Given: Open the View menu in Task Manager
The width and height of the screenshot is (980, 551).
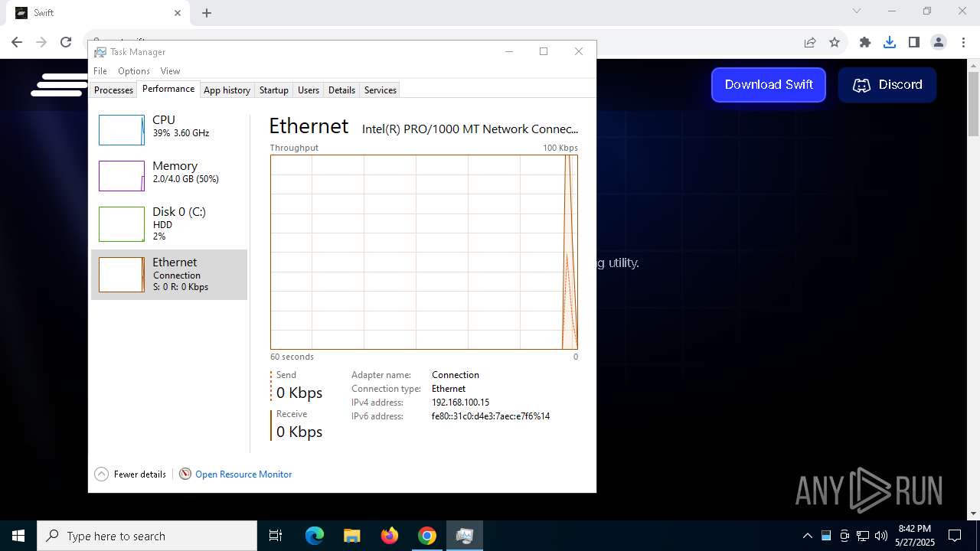Looking at the screenshot, I should coord(170,71).
